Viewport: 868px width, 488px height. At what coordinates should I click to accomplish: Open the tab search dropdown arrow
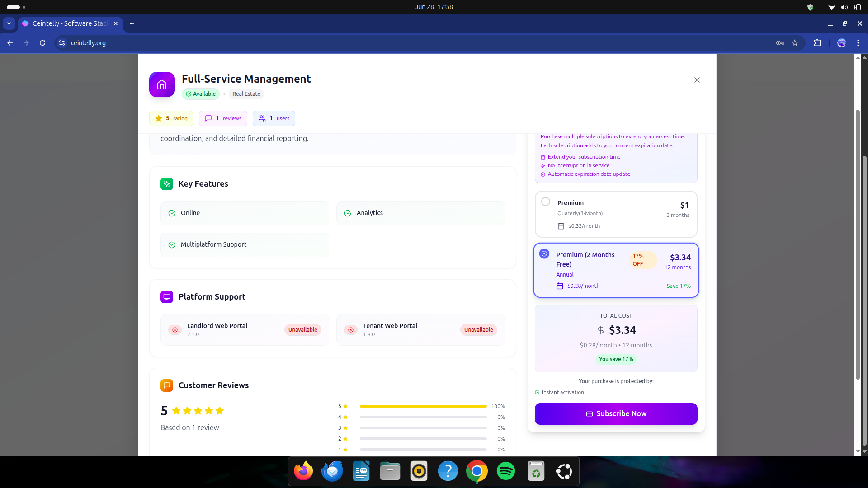click(x=9, y=23)
